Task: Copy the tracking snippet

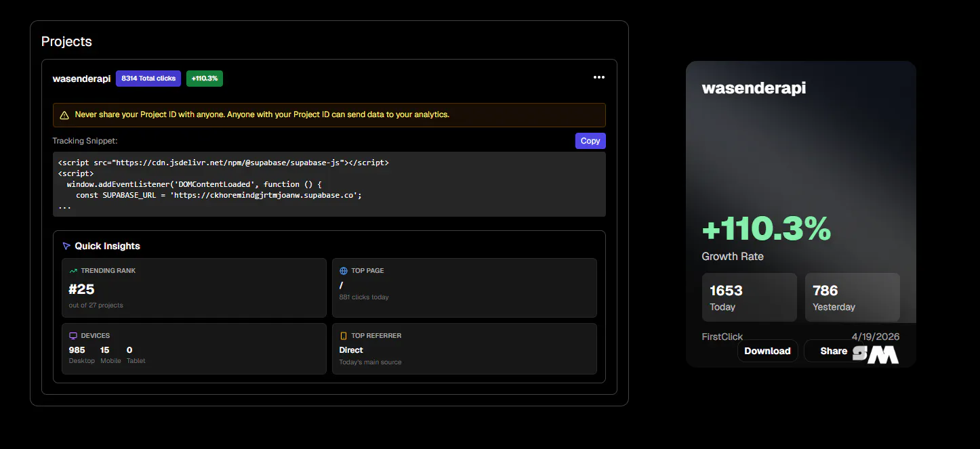Action: (x=590, y=141)
